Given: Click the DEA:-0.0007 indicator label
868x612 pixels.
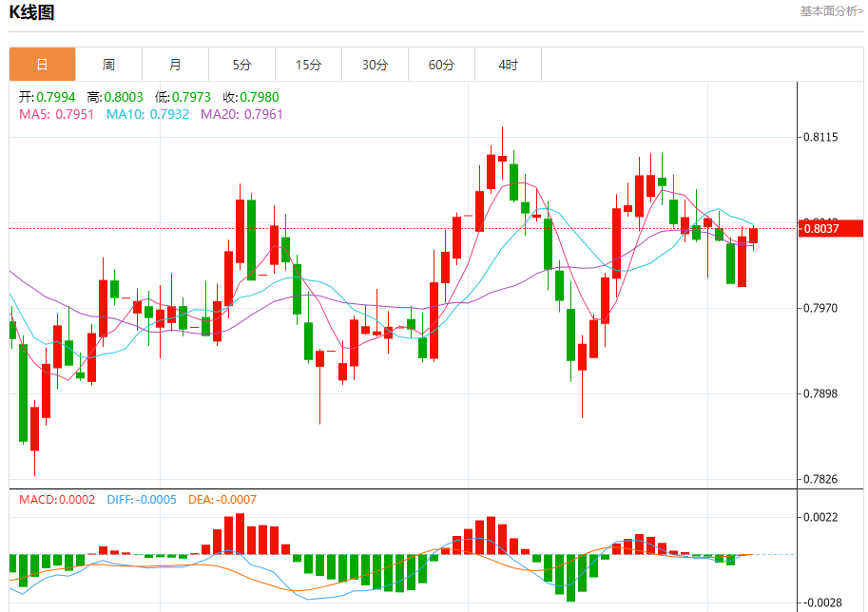Looking at the screenshot, I should coord(222,500).
